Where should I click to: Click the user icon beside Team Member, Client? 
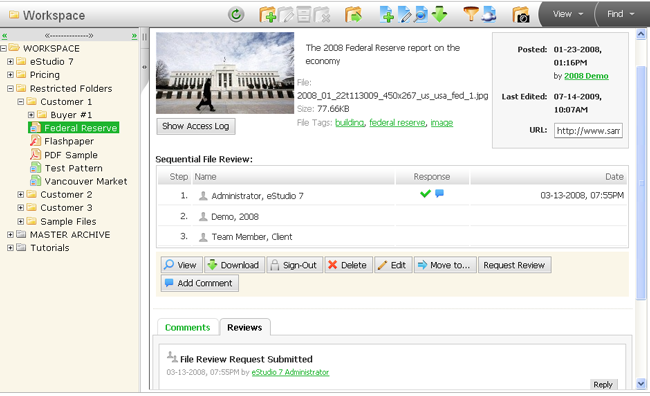(x=203, y=237)
